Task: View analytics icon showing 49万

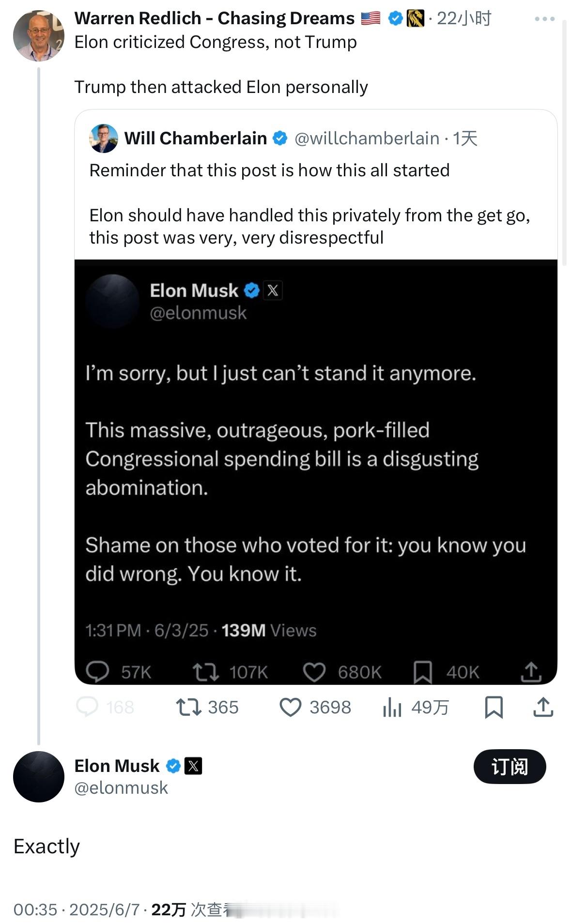Action: coord(392,708)
